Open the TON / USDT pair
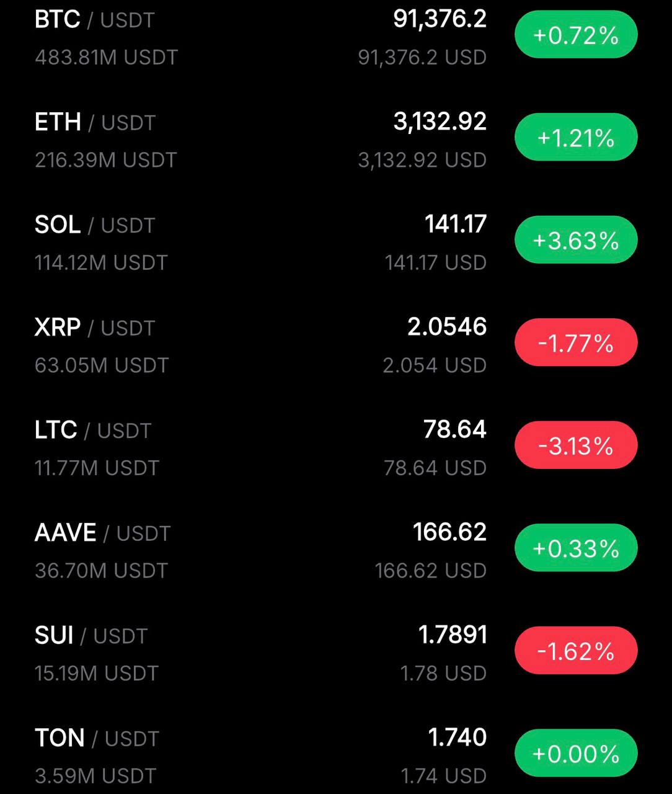672x794 pixels. tap(97, 738)
